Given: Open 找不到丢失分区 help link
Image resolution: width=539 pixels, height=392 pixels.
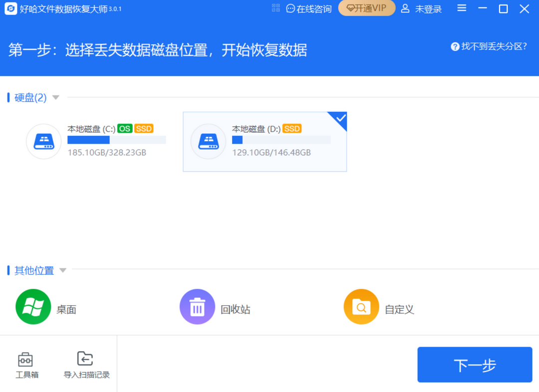Looking at the screenshot, I should (x=489, y=46).
